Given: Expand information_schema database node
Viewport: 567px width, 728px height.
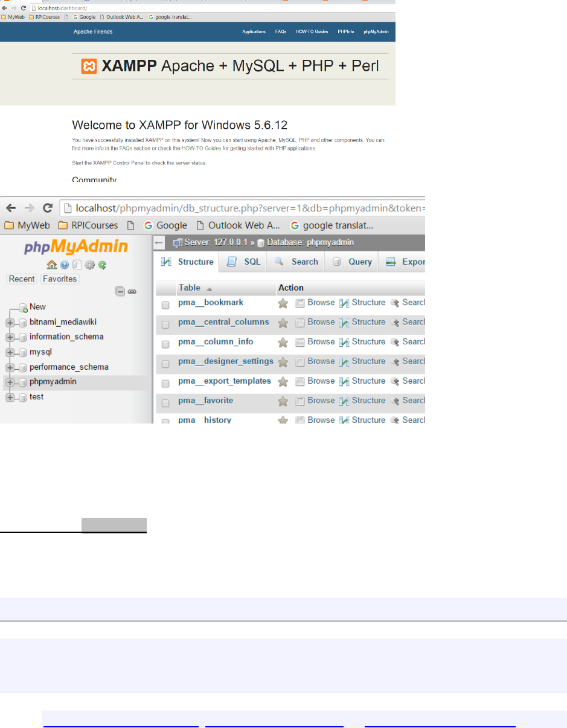Looking at the screenshot, I should (x=10, y=337).
